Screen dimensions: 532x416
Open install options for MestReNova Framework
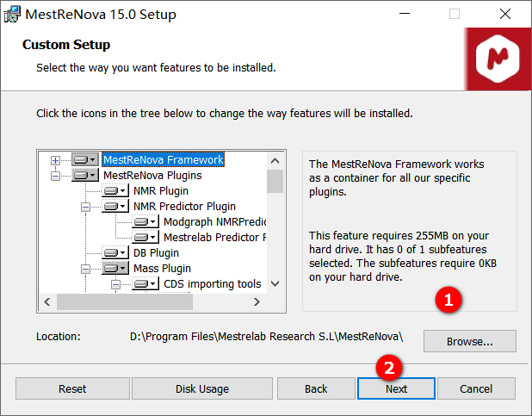[x=85, y=159]
